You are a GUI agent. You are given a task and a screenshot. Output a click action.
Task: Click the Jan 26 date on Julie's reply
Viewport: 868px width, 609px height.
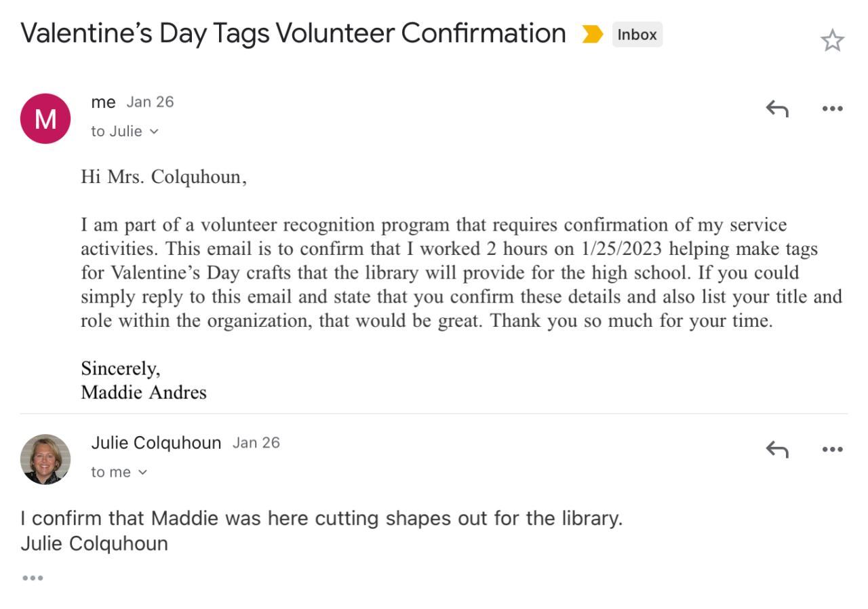pyautogui.click(x=256, y=443)
